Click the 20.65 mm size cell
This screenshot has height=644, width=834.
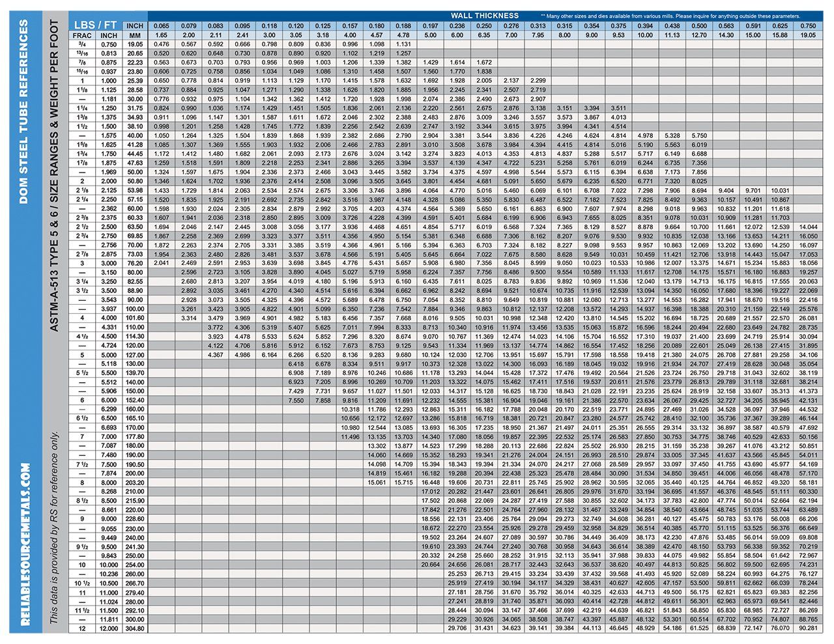135,53
